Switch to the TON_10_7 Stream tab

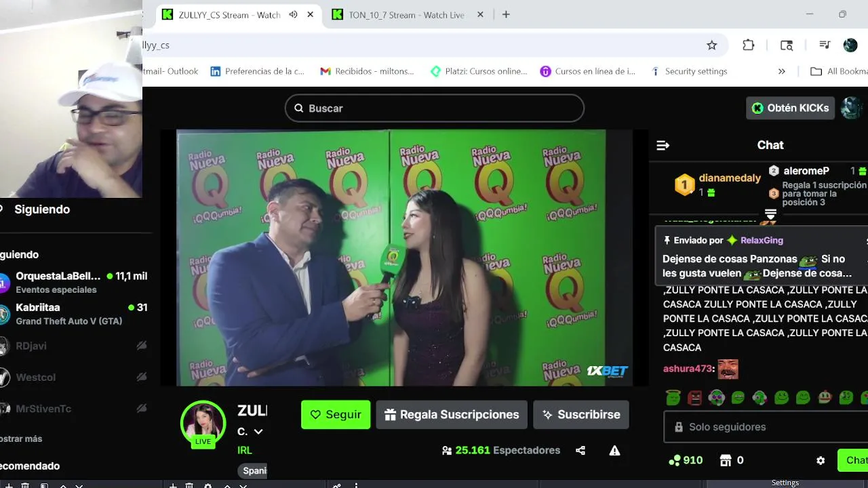click(406, 15)
